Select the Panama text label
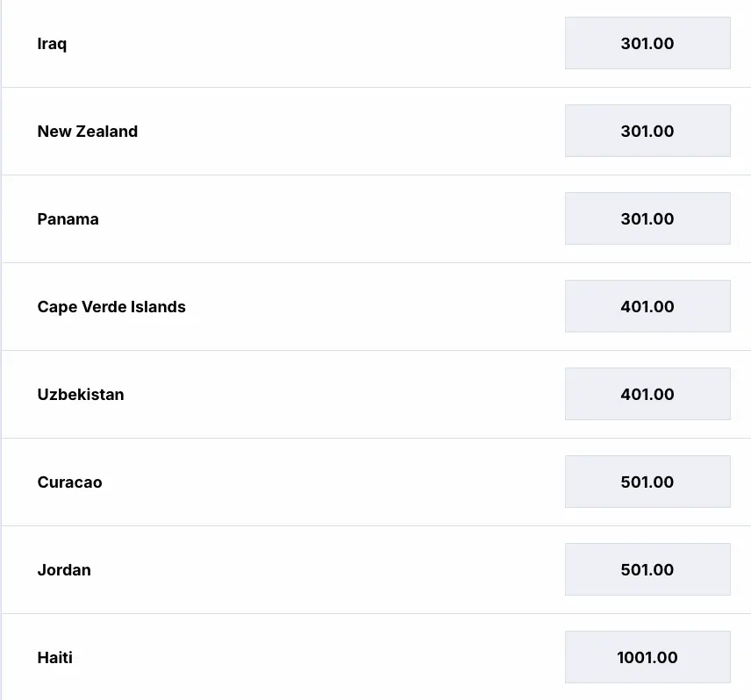Screen dimensions: 751x700 [68, 219]
